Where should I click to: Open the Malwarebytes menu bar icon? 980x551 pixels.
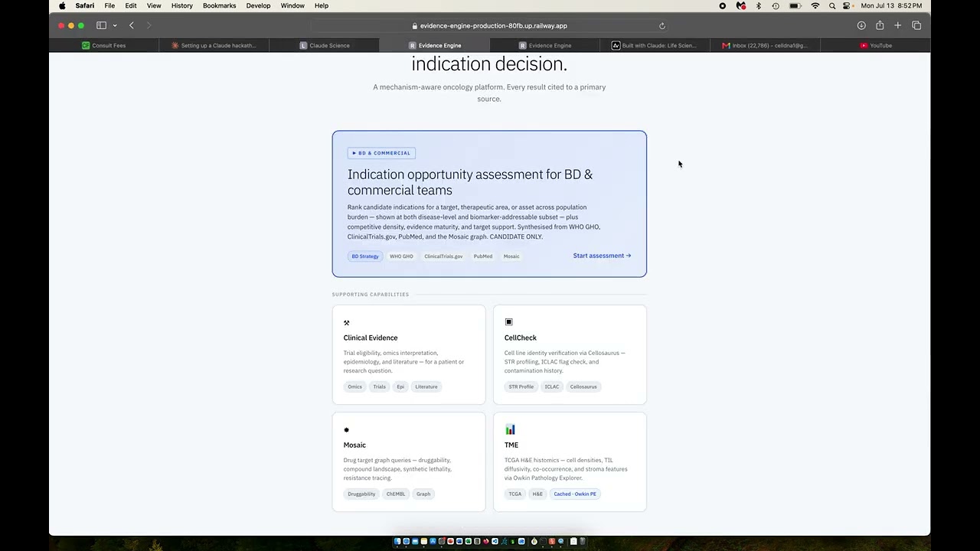coord(740,6)
